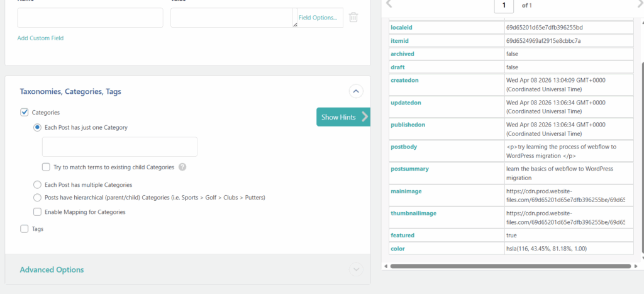Go to previous record arrow
Screen dimensions: 644x294
389,4
